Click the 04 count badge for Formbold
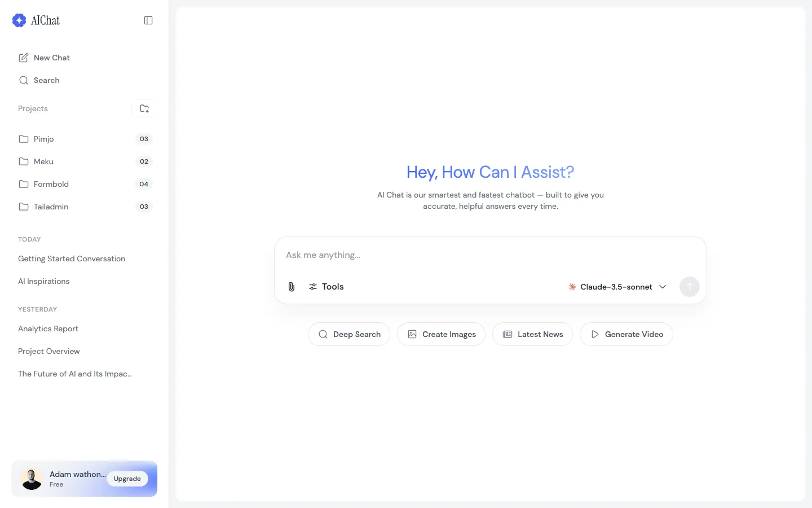The image size is (812, 508). [x=144, y=184]
